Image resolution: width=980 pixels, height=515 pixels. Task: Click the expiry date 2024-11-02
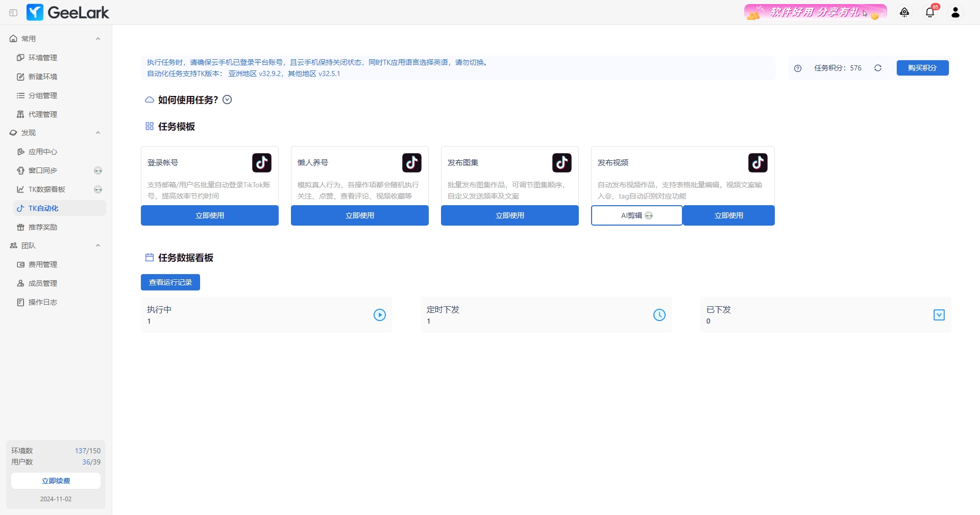point(56,499)
